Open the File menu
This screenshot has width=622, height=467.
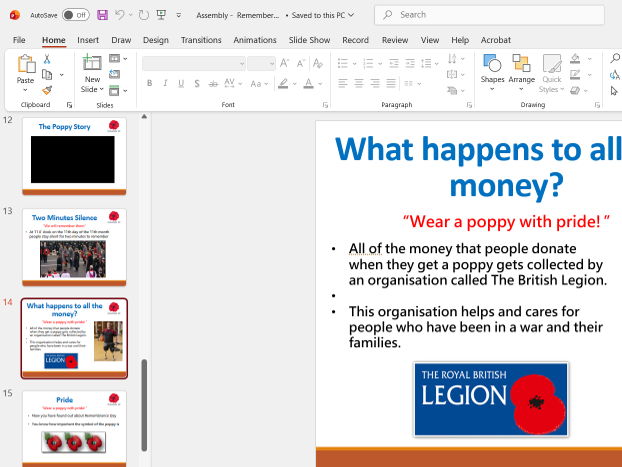[x=19, y=40]
